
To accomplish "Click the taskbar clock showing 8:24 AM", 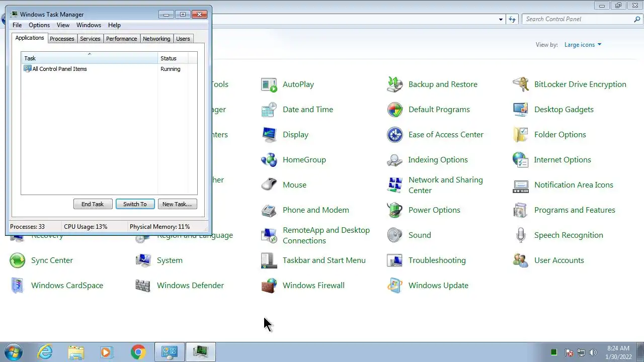I will click(618, 352).
